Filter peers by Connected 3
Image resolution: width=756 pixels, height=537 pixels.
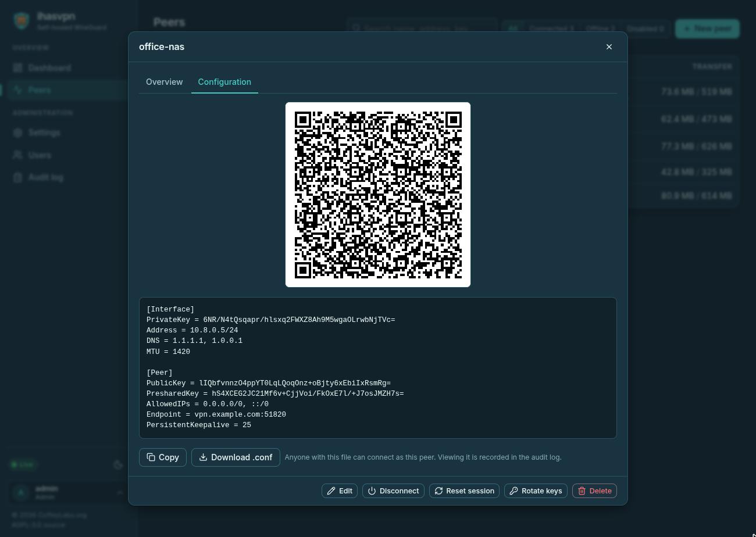click(551, 28)
